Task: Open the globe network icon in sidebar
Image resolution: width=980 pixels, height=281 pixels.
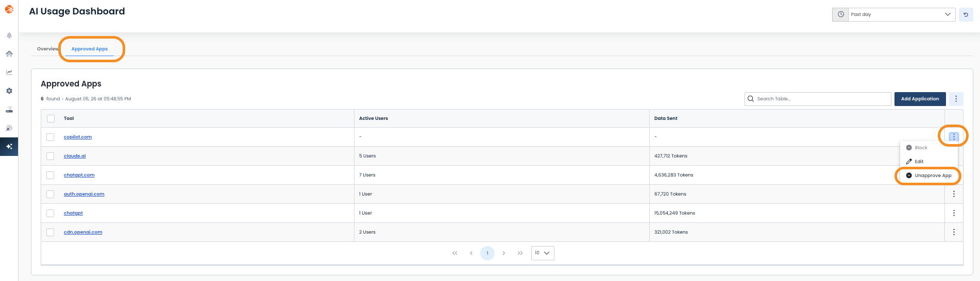Action: (9, 128)
